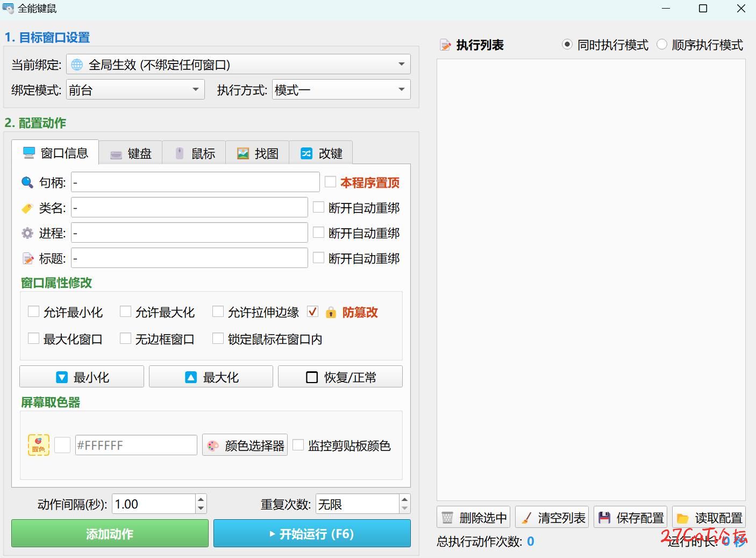756x558 pixels.
Task: Click the floppy disk icon on 保存配置
Action: tap(604, 518)
